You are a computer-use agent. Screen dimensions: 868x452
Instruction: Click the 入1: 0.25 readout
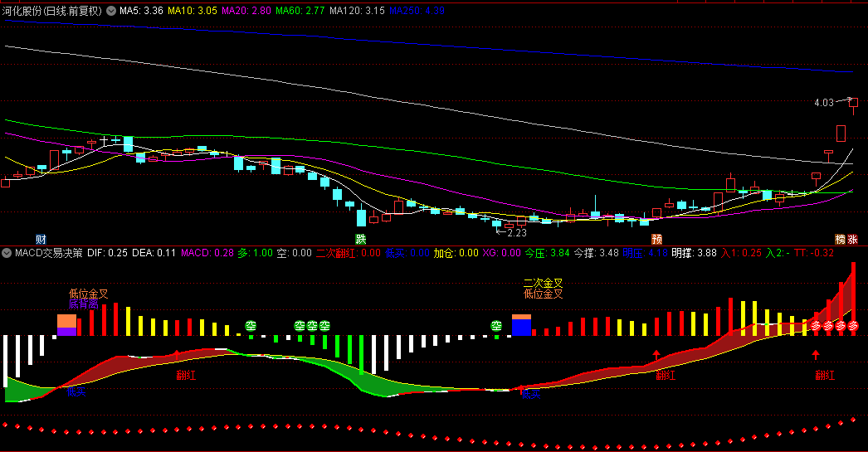tap(742, 253)
